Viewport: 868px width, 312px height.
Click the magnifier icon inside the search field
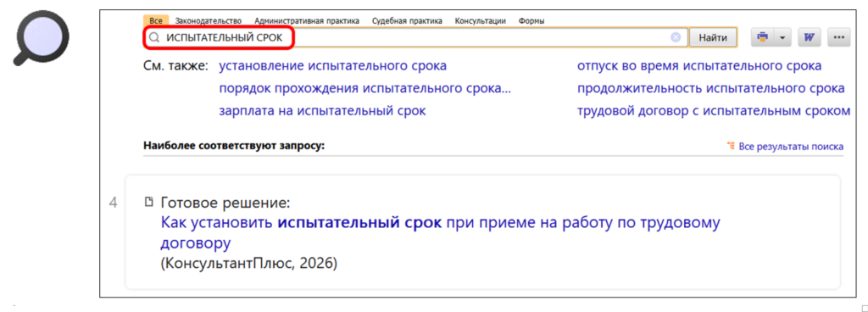point(154,37)
